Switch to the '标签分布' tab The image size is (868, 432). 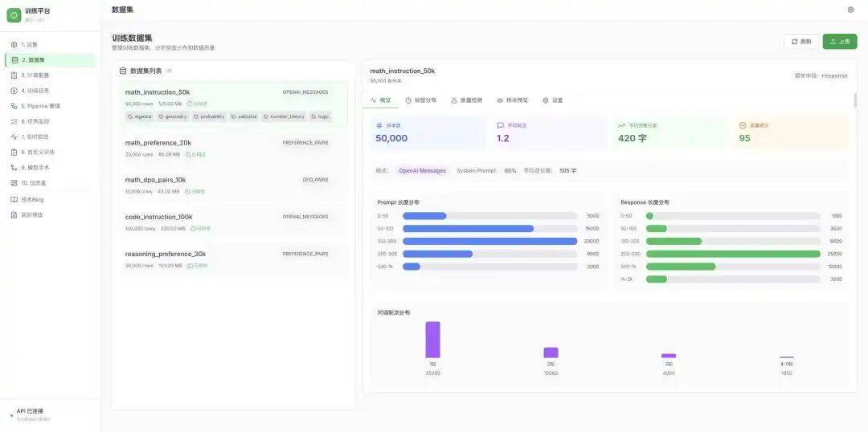[x=421, y=100]
